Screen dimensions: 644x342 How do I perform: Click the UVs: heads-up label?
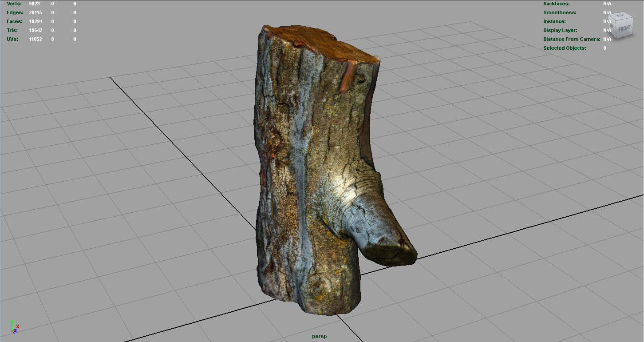[12, 39]
